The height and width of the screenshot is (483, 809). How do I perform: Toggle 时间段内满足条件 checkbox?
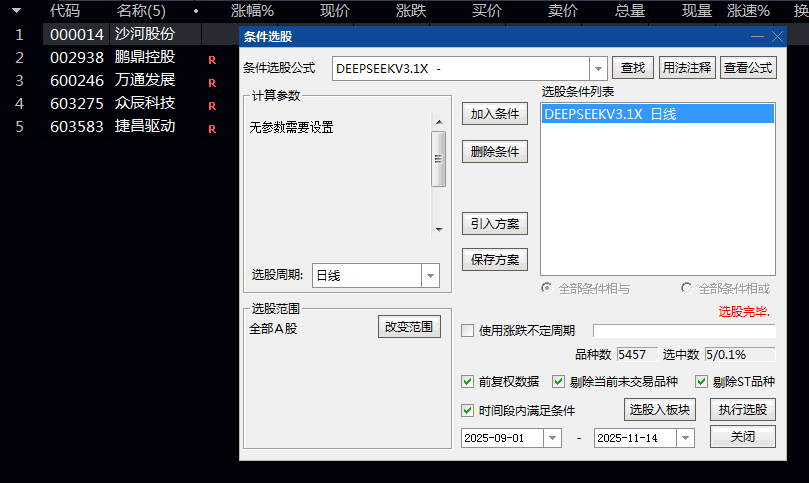pyautogui.click(x=467, y=410)
